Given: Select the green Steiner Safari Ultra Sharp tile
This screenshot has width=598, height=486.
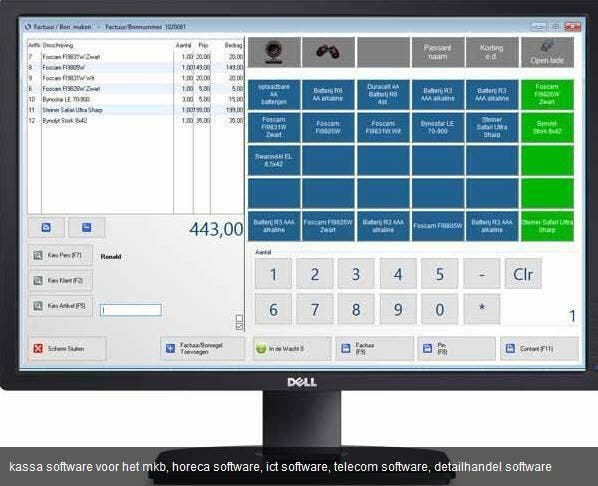Looking at the screenshot, I should point(547,226).
